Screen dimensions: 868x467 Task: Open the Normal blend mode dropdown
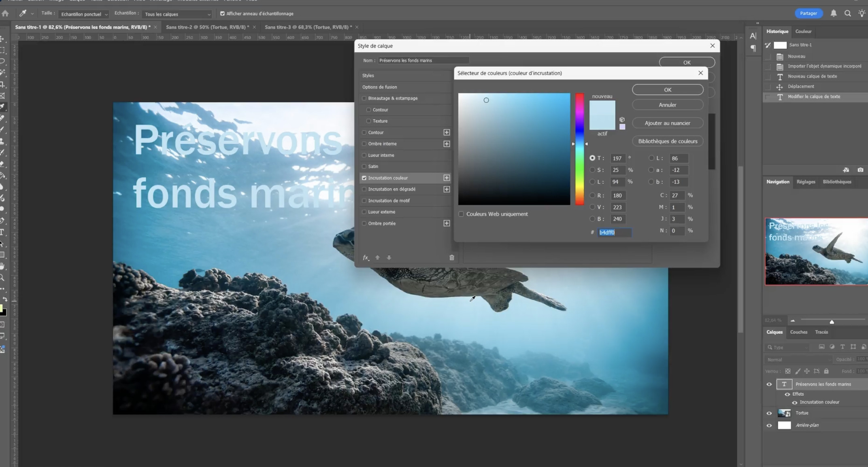[798, 359]
